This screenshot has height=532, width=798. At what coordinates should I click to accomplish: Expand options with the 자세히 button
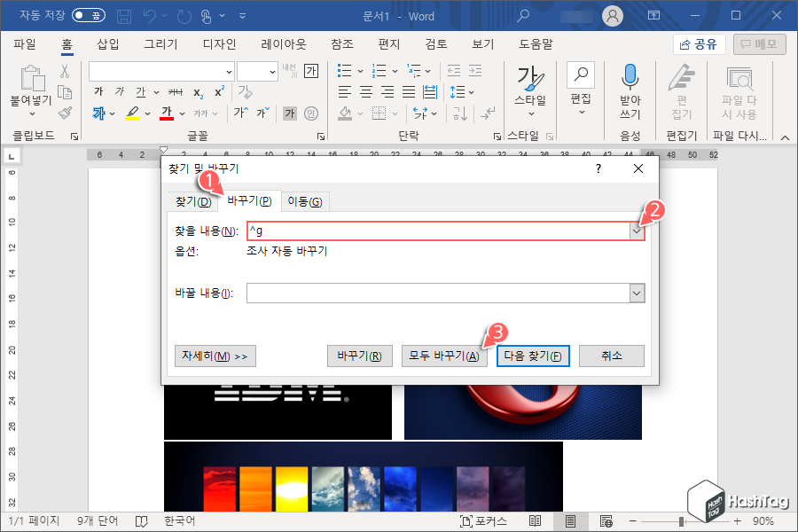214,356
